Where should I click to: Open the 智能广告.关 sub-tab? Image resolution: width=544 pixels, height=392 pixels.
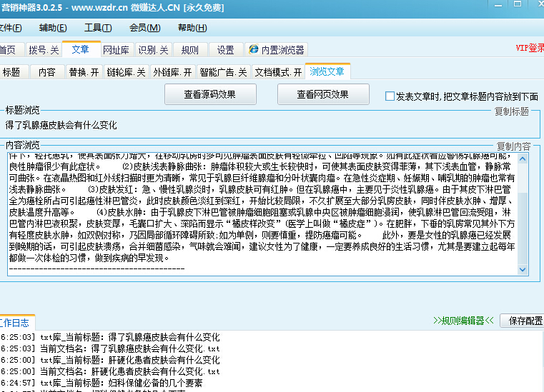224,72
